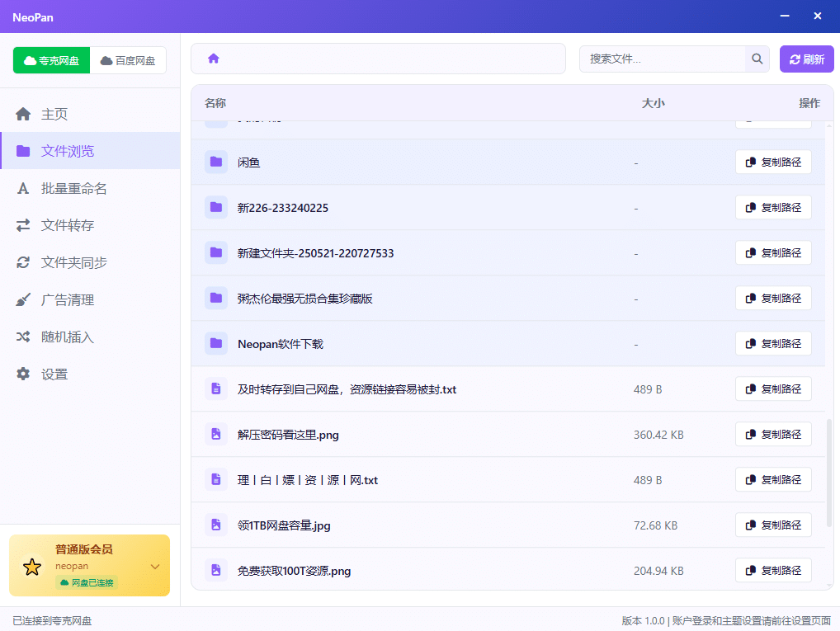Viewport: 840px width, 631px height.
Task: Copy path for 闲鱼 folder
Action: point(773,162)
